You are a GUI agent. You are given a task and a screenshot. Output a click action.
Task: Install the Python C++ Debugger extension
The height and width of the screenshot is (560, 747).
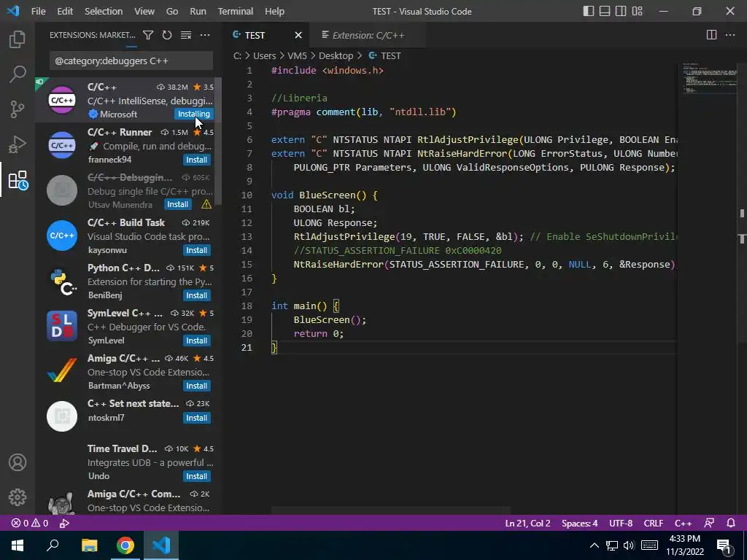[196, 295]
